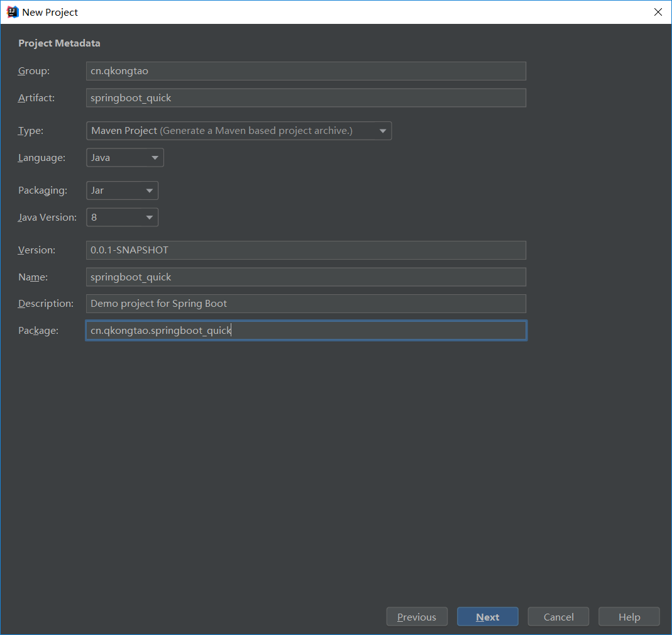Close the New Project dialog

coord(658,12)
